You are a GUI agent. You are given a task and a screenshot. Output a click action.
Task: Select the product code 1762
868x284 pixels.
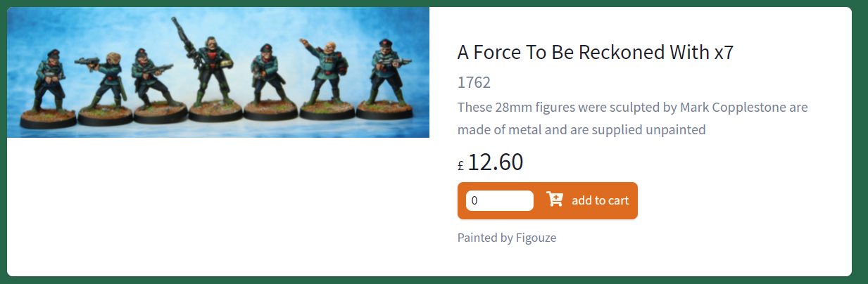(x=474, y=82)
